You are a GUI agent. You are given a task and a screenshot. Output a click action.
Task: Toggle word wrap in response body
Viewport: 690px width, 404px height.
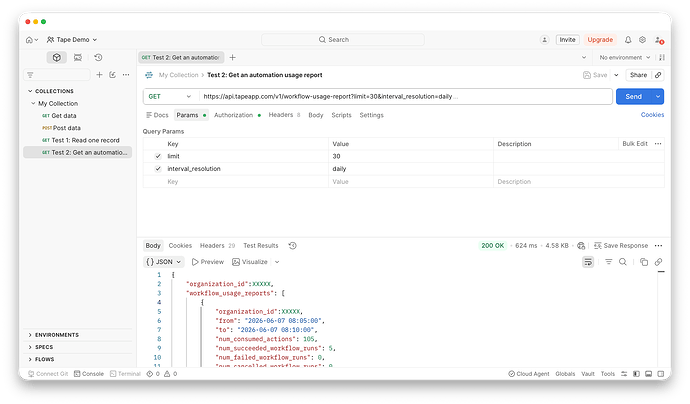[588, 262]
